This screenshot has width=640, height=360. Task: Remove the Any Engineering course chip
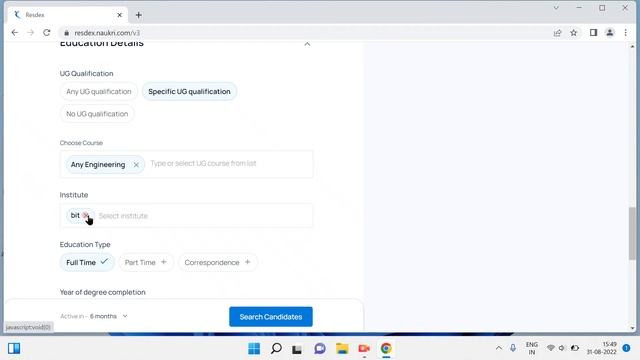136,165
